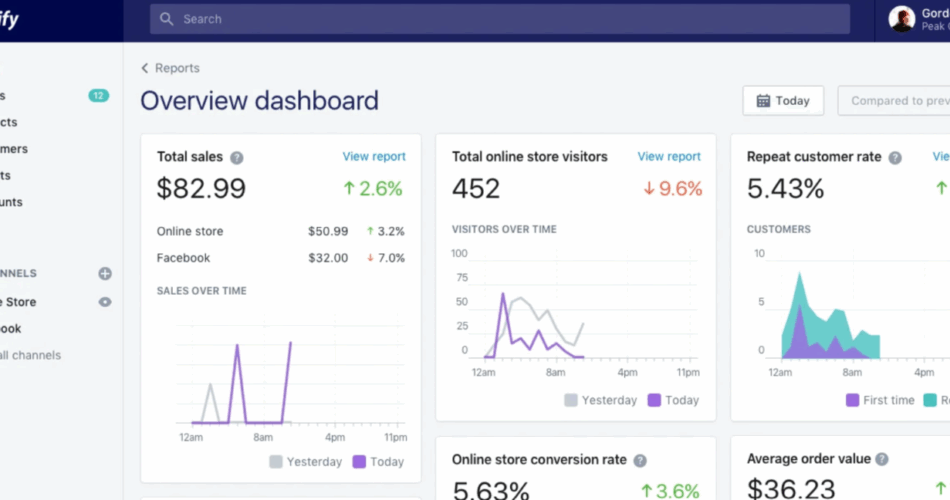Click help icon beside Online store conversion rate

tap(640, 461)
